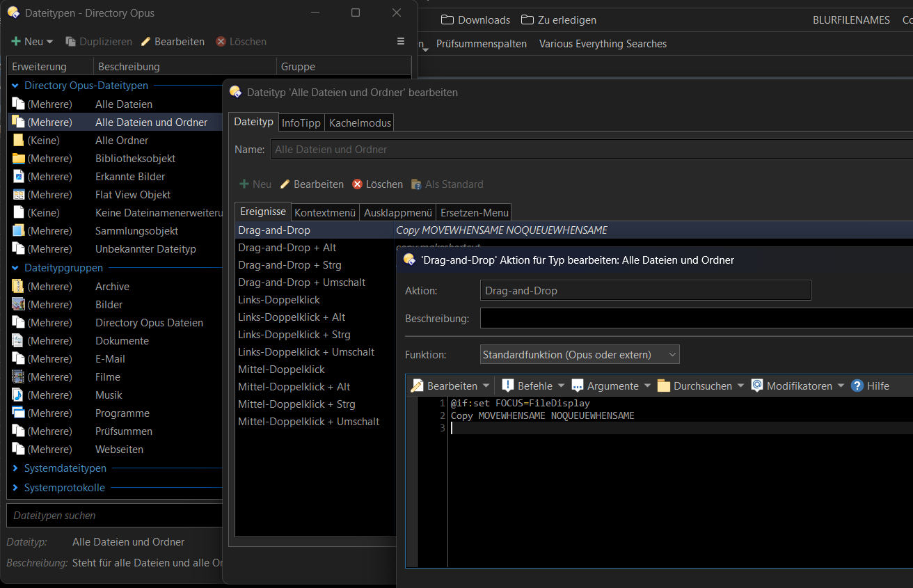
Task: Open the Neu dropdown arrow in Dateitypen toolbar
Action: (x=49, y=42)
